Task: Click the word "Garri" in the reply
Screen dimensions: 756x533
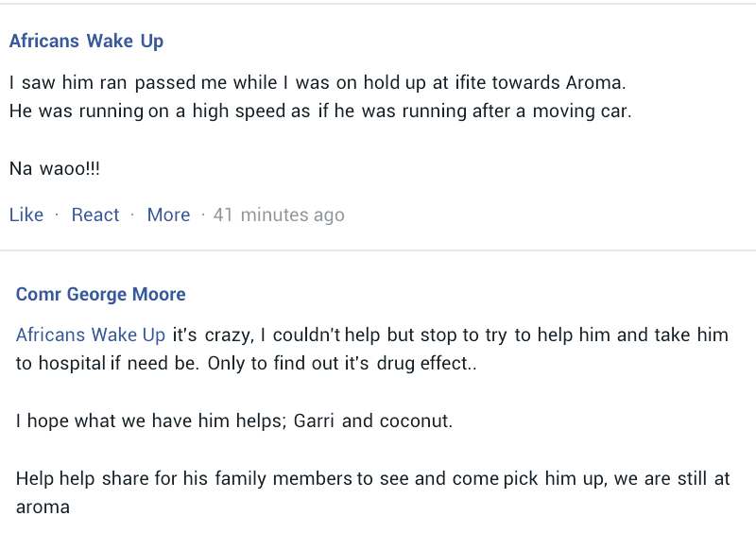Action: 315,421
